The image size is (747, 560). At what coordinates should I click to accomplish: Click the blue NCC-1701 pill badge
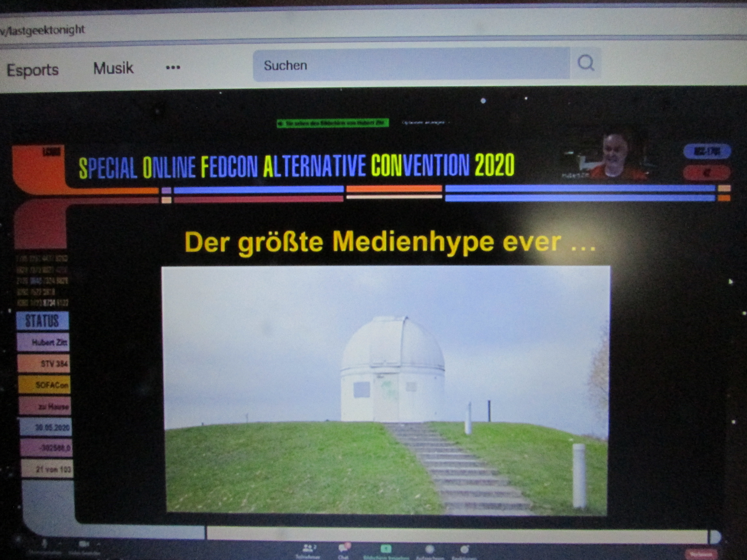click(x=707, y=152)
